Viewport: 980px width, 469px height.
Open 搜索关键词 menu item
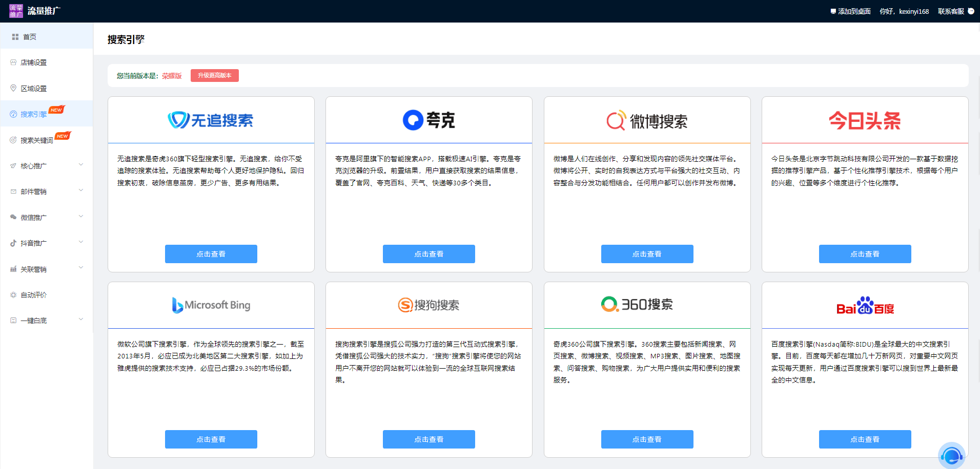[x=47, y=140]
